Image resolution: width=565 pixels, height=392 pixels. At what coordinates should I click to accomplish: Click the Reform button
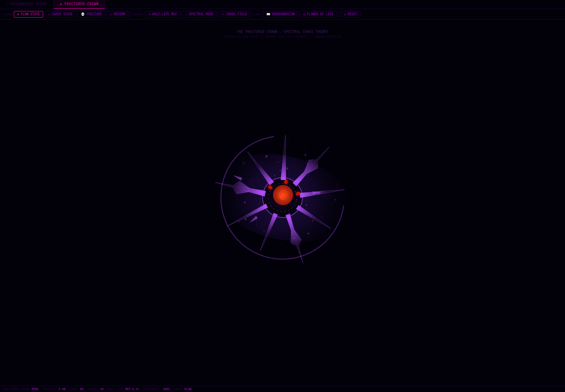pos(117,14)
